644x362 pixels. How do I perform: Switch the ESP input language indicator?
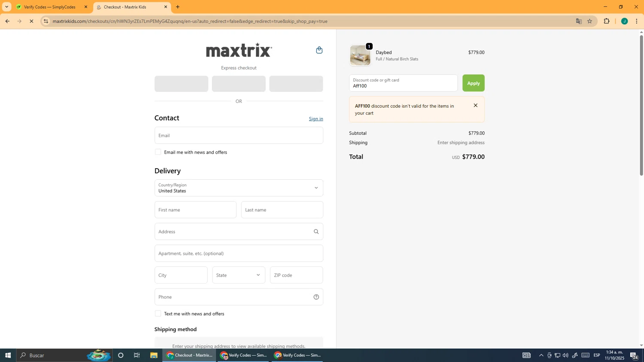click(597, 355)
